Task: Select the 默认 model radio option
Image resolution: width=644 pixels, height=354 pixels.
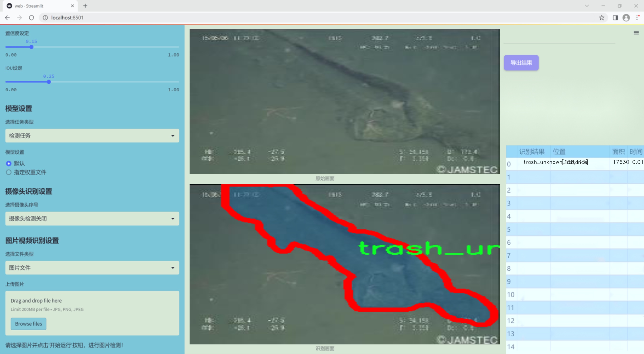Action: (9, 163)
